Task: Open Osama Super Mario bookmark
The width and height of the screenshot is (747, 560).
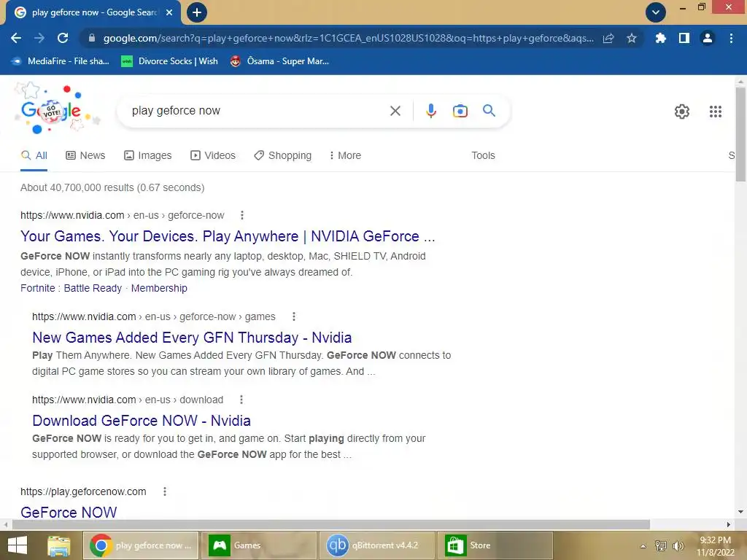Action: point(279,61)
